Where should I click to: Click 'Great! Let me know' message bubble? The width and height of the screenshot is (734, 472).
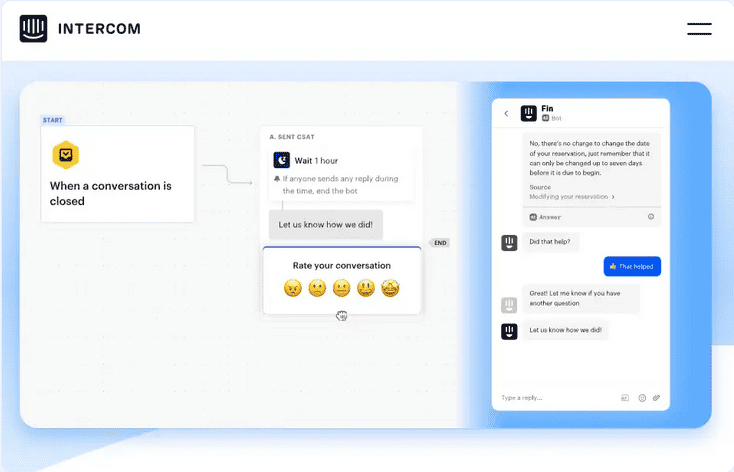(581, 298)
